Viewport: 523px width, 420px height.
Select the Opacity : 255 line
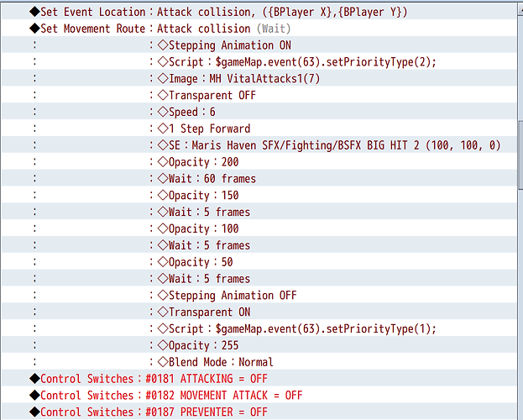click(259, 345)
